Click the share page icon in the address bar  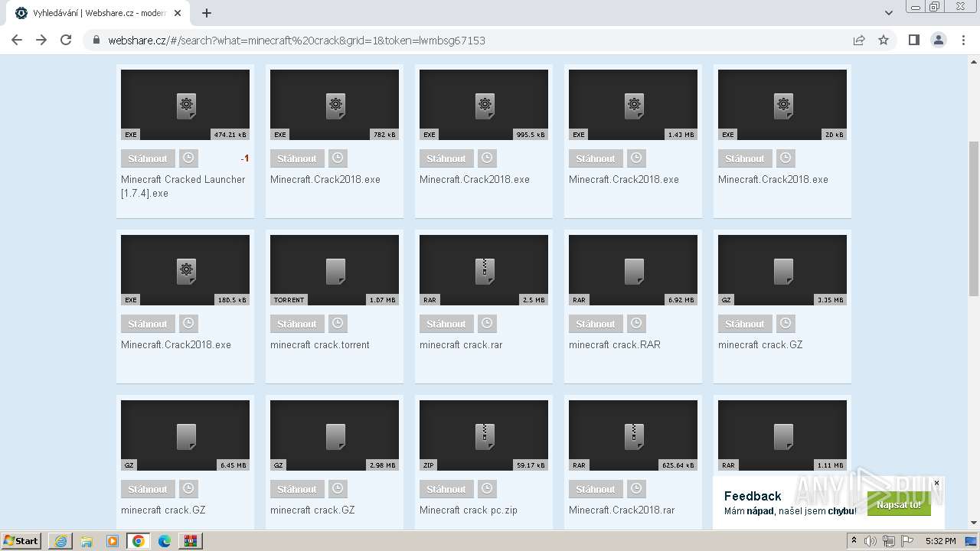(859, 41)
